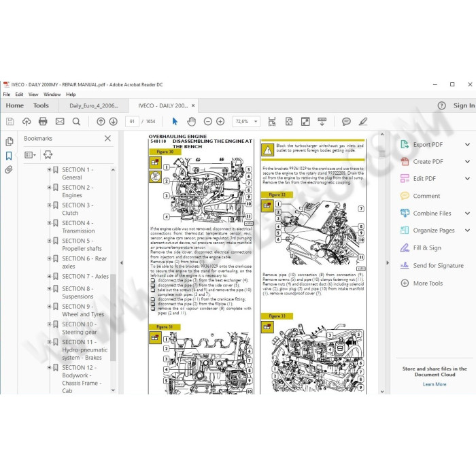Expand the Export PDF chevron

pos(468,144)
